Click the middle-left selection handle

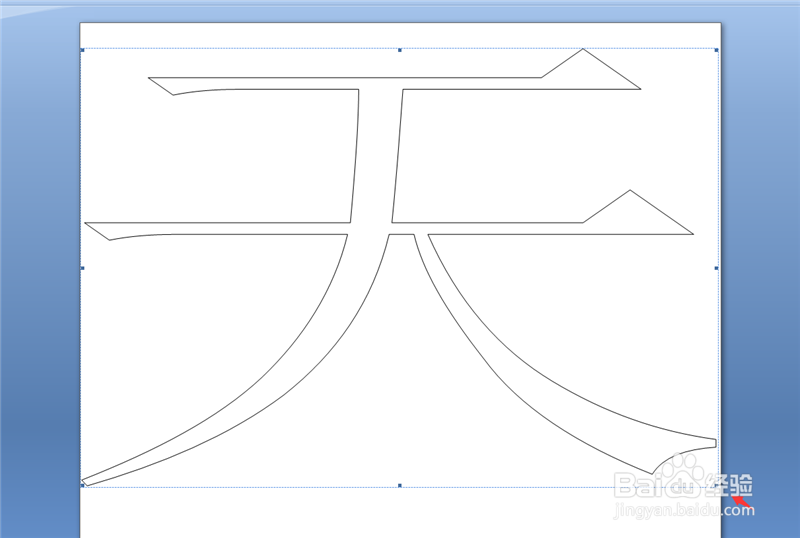pos(82,268)
